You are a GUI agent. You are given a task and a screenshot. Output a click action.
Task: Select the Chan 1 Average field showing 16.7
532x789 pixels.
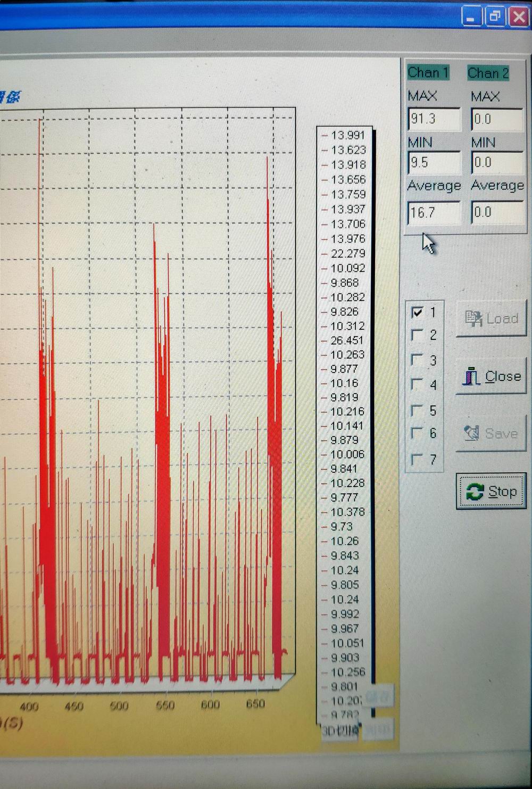(x=434, y=212)
